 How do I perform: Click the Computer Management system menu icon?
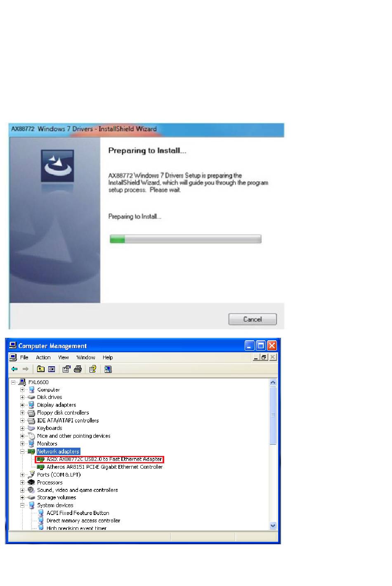click(13, 346)
